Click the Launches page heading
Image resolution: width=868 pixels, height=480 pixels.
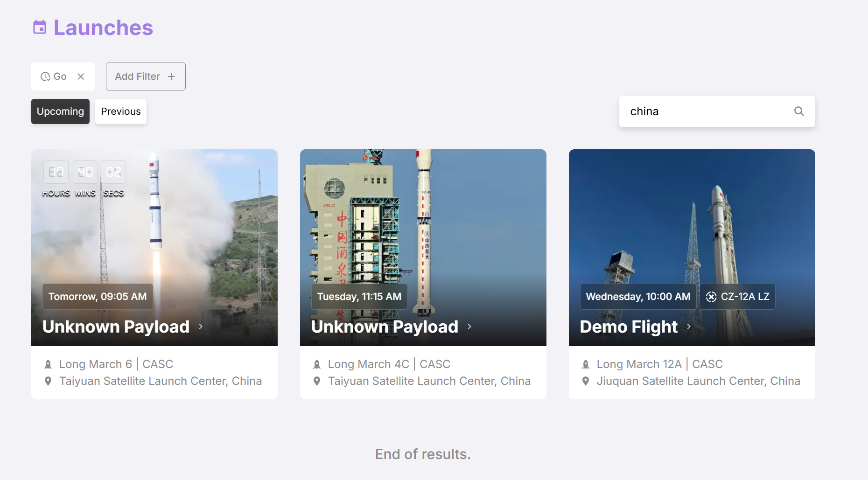tap(103, 28)
